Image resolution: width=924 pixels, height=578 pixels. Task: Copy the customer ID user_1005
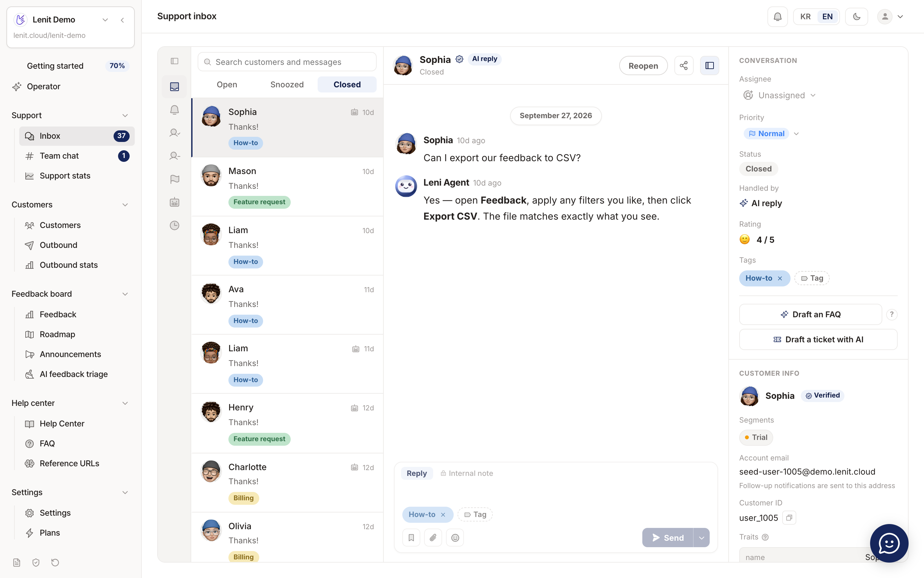click(x=789, y=518)
